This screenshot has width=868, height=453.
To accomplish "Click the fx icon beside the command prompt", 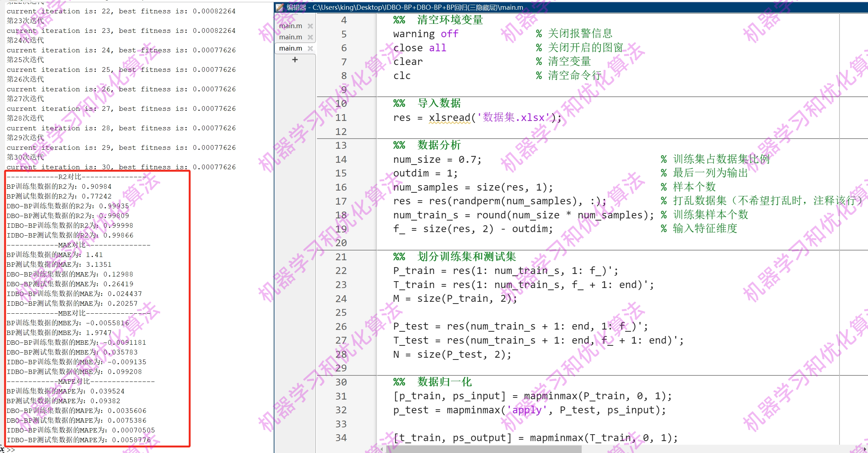I will point(3,450).
